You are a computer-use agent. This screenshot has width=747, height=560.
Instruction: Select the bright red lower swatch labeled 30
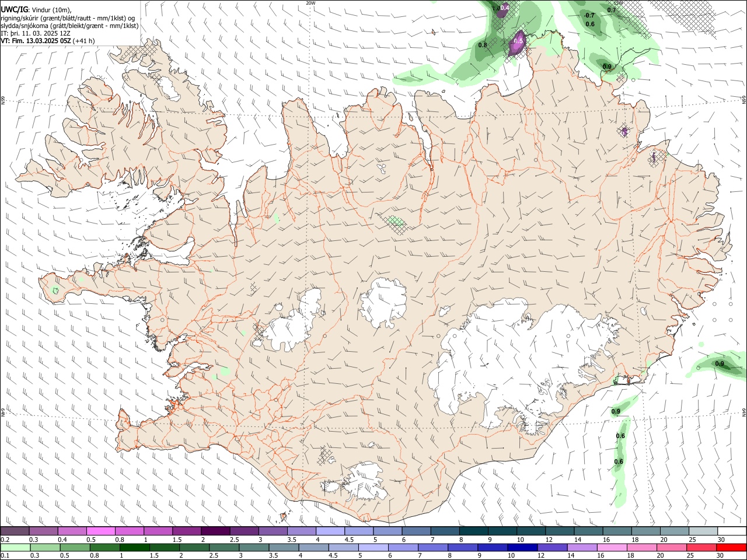click(731, 548)
